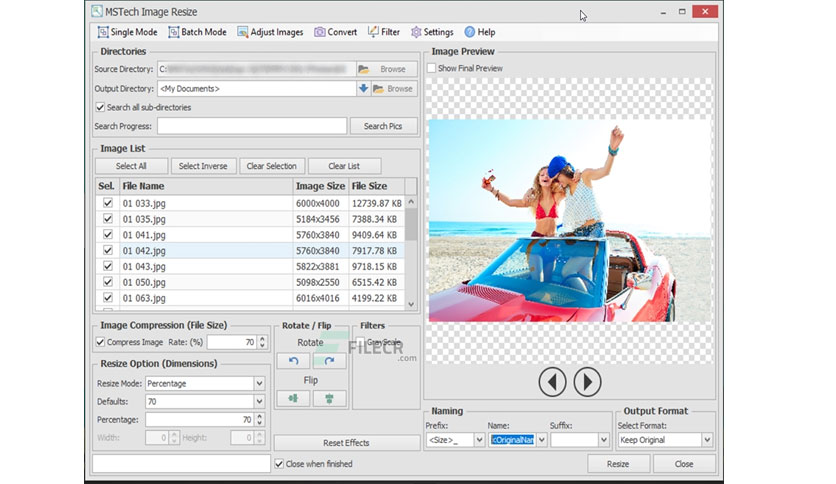Open Adjust Images

click(x=270, y=32)
